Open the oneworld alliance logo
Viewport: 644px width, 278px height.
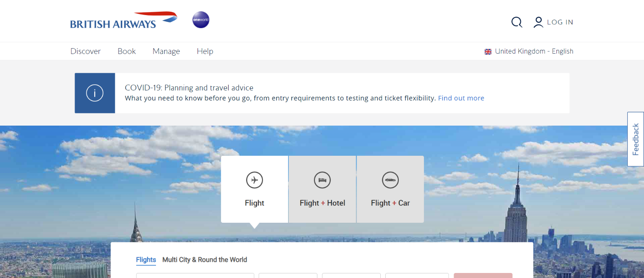[x=201, y=20]
